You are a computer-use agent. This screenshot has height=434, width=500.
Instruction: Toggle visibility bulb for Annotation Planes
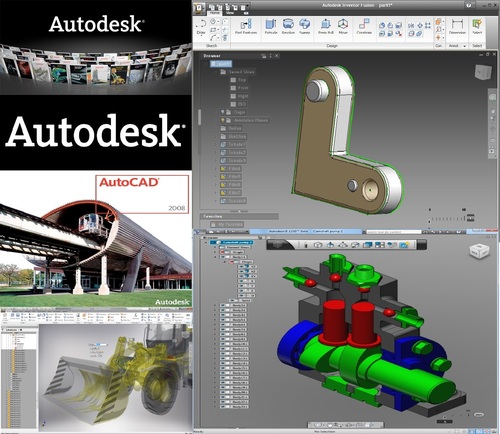click(223, 120)
